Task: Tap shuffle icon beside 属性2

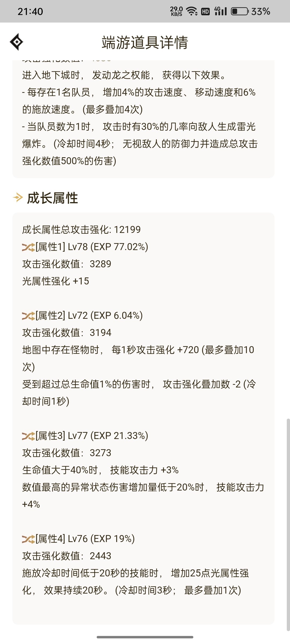Action: (x=28, y=316)
